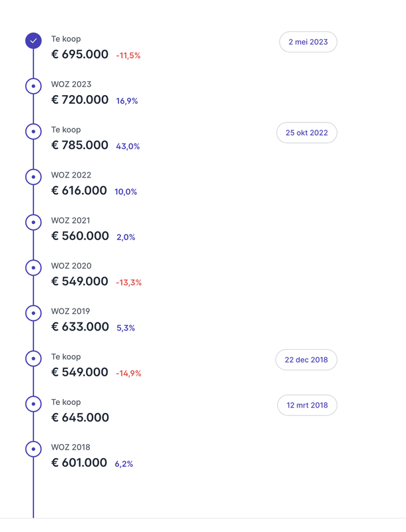Select the WOZ 2021 timeline marker

(33, 222)
